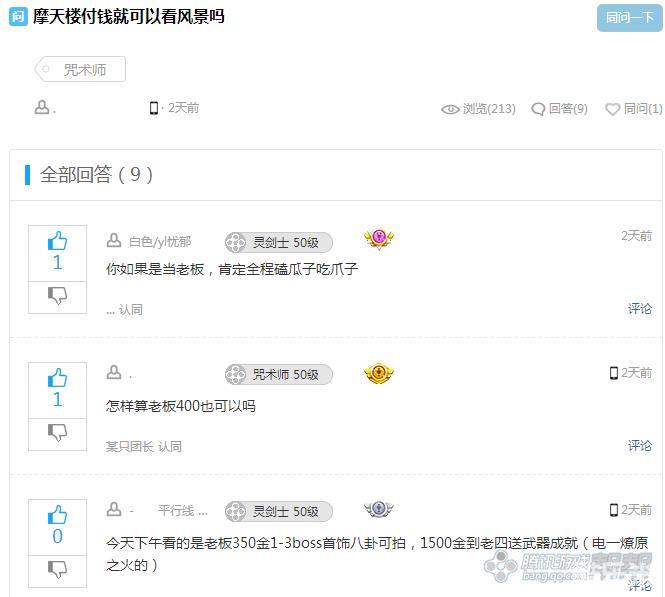Click the pink medal badge of first answerer

pyautogui.click(x=379, y=239)
